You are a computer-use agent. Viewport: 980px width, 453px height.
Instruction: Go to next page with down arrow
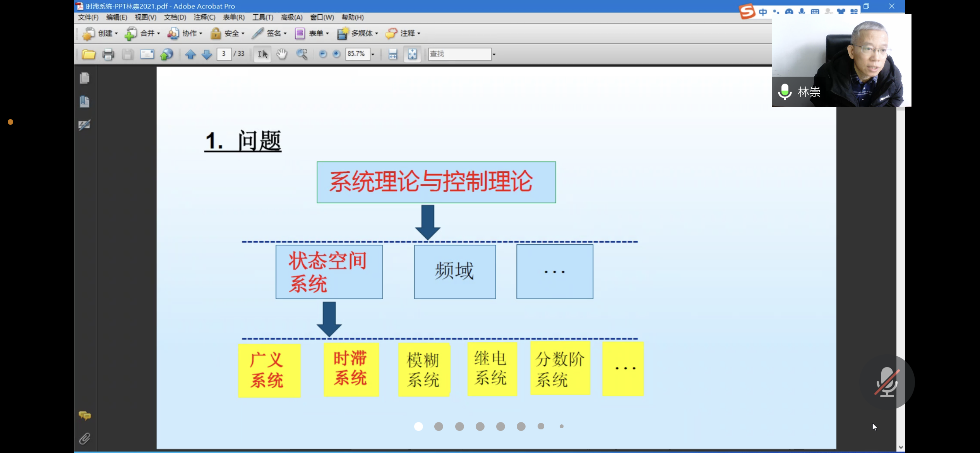coord(207,54)
